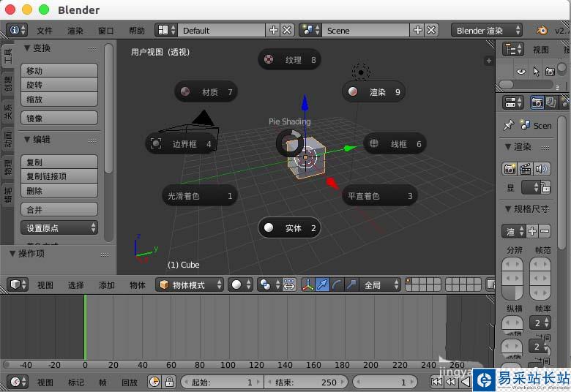This screenshot has height=392, width=571.
Task: Enable the rotate manipulator arc
Action: point(337,284)
